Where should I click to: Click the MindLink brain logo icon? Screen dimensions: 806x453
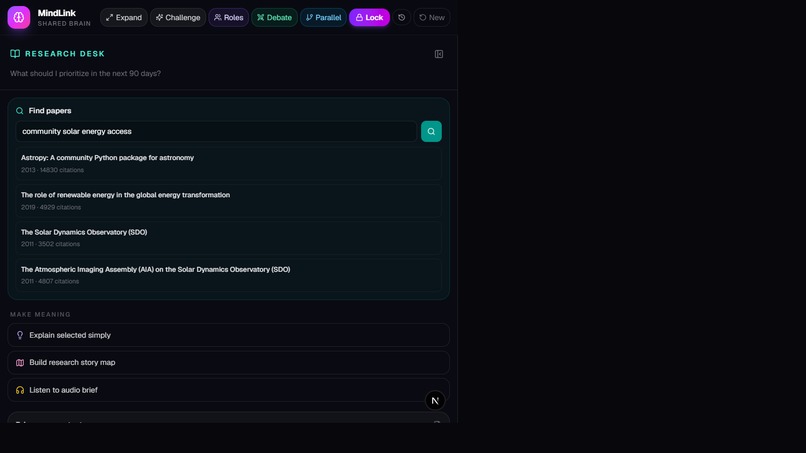tap(19, 17)
